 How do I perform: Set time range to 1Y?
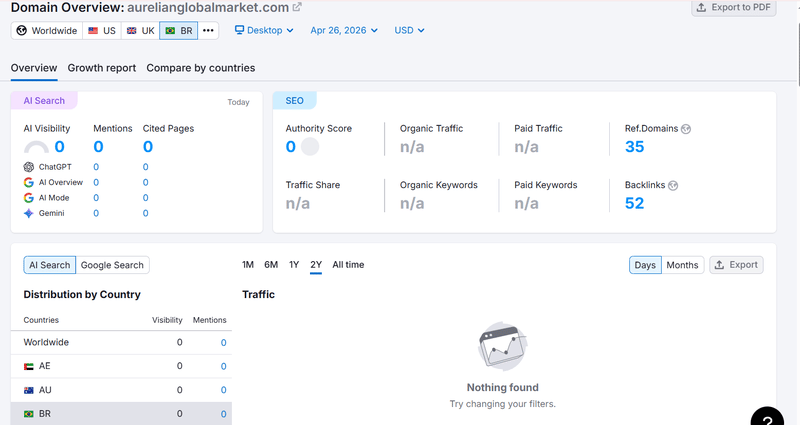294,265
